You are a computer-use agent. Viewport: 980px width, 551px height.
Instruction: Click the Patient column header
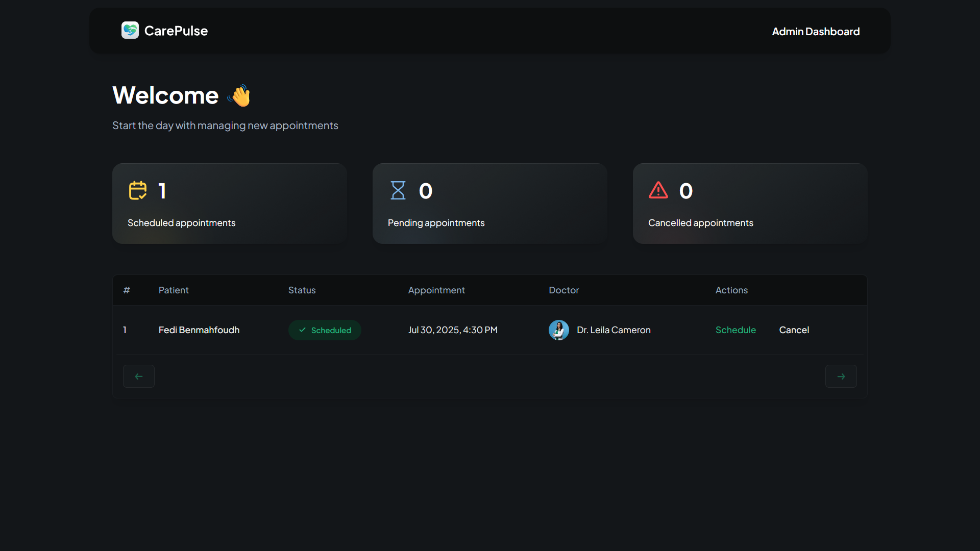(174, 290)
